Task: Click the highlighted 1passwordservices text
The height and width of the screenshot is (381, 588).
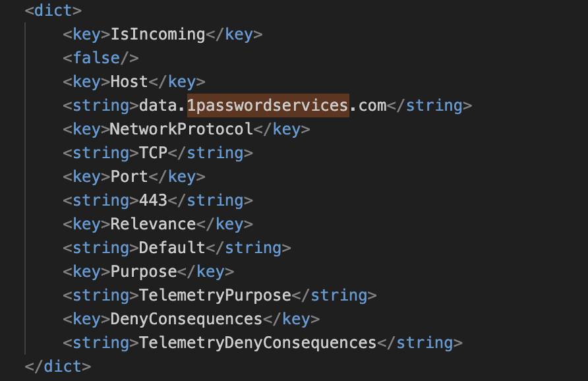Action: pos(267,105)
